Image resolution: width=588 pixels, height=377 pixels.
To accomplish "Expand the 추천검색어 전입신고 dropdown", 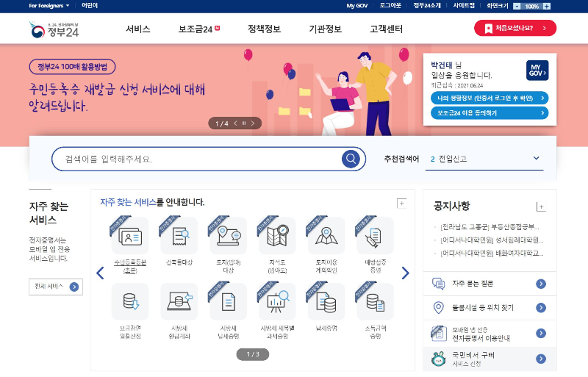I will click(537, 158).
